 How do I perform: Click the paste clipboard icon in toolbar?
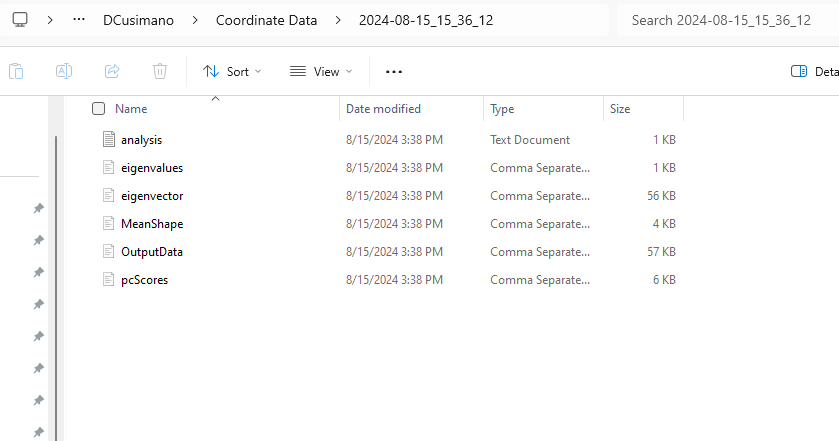(x=16, y=71)
